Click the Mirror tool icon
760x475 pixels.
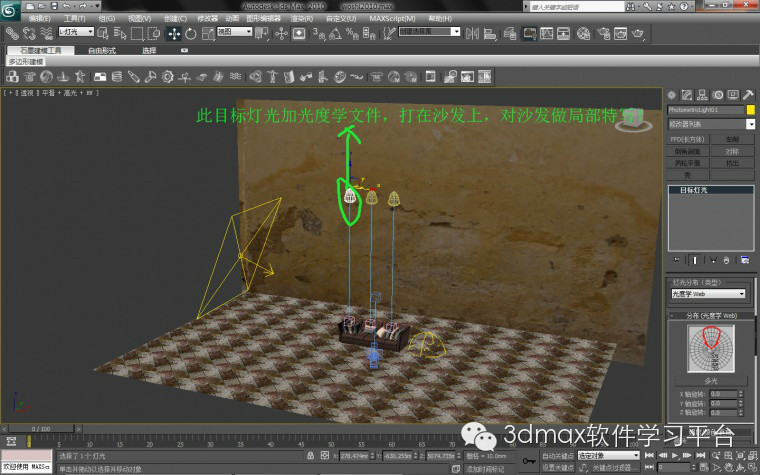[472, 33]
